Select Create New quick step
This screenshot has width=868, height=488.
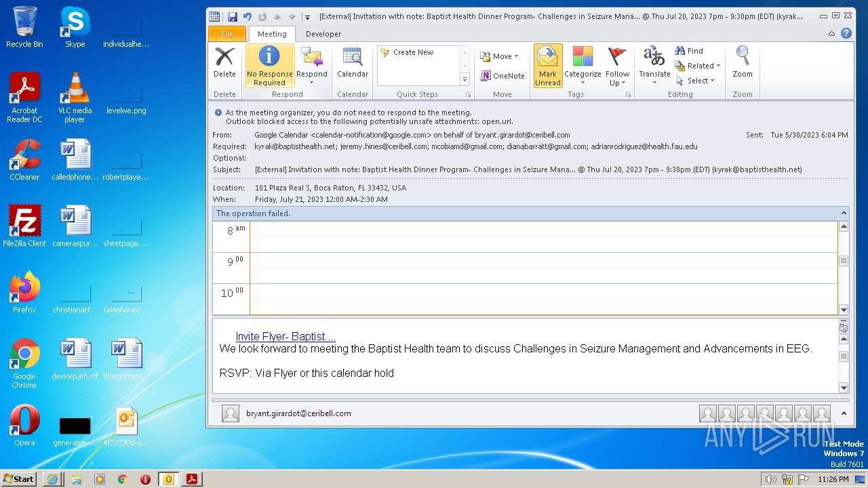[x=414, y=52]
